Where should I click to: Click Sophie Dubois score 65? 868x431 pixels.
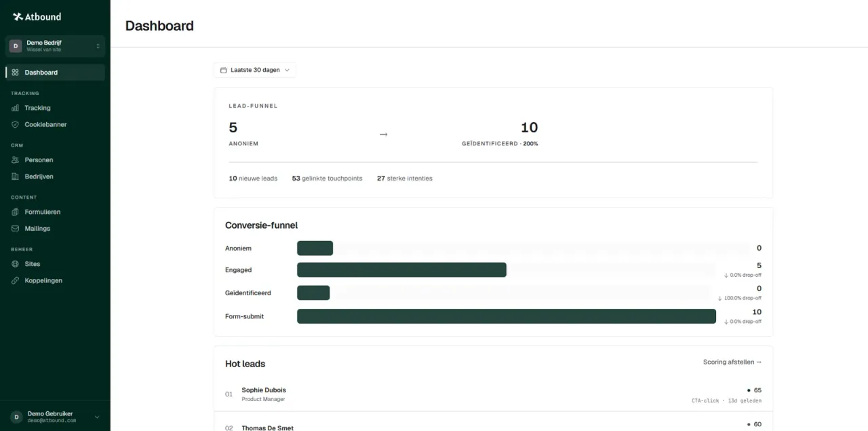point(754,390)
